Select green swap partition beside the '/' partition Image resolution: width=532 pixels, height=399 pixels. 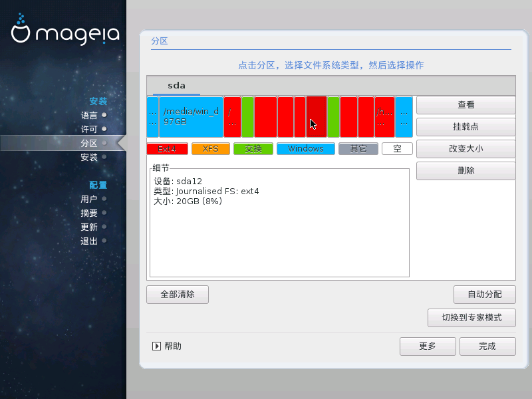click(x=247, y=117)
